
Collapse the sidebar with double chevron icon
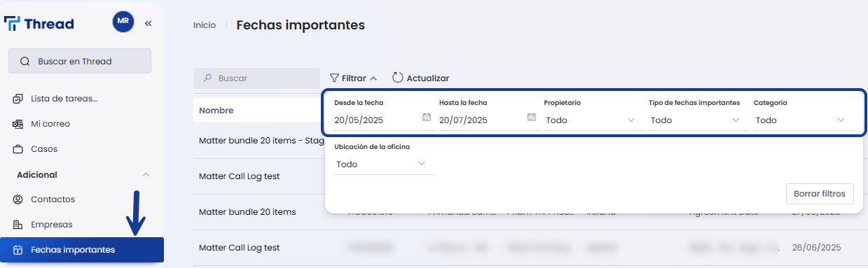pyautogui.click(x=148, y=23)
